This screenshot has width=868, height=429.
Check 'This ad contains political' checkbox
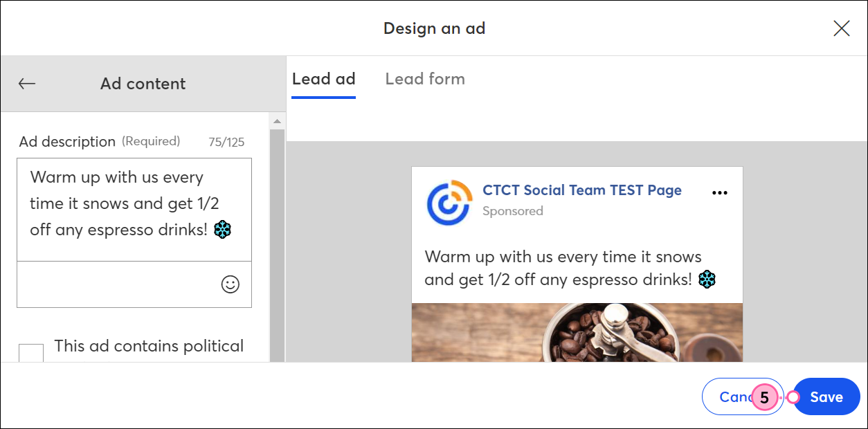coord(31,353)
